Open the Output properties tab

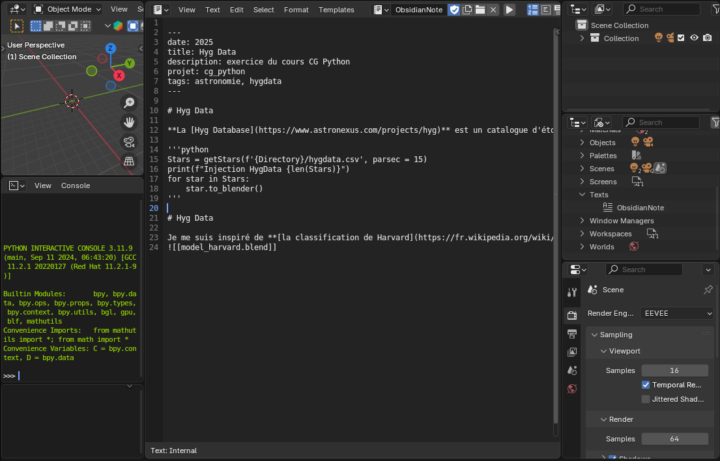point(572,334)
